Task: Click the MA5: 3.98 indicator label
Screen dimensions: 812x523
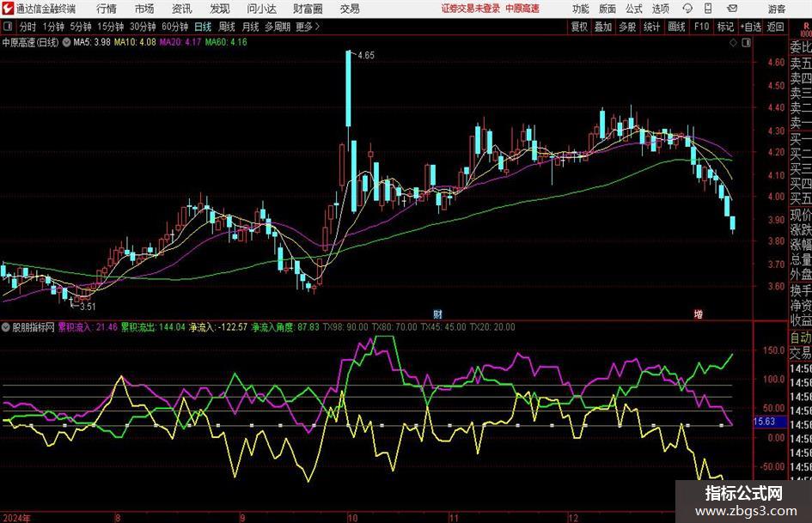Action: click(92, 42)
